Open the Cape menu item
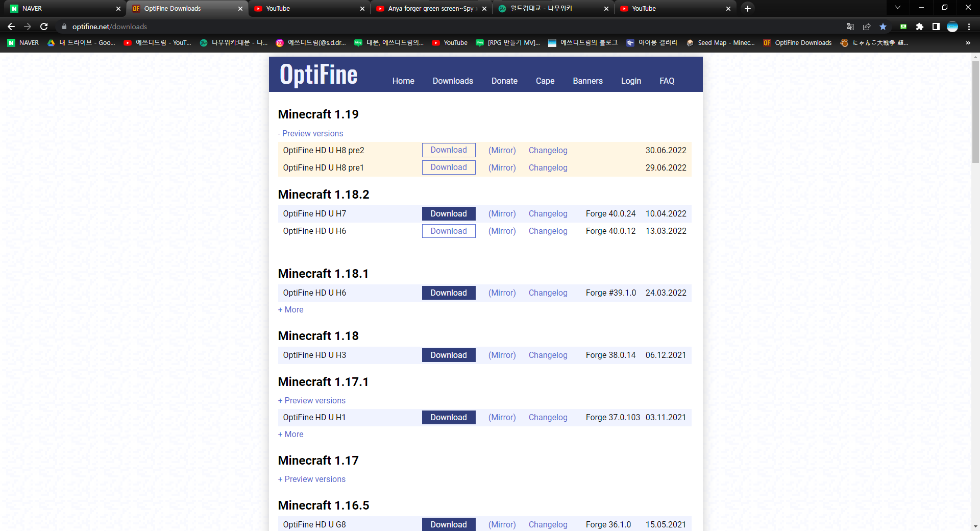This screenshot has width=980, height=531. (545, 81)
